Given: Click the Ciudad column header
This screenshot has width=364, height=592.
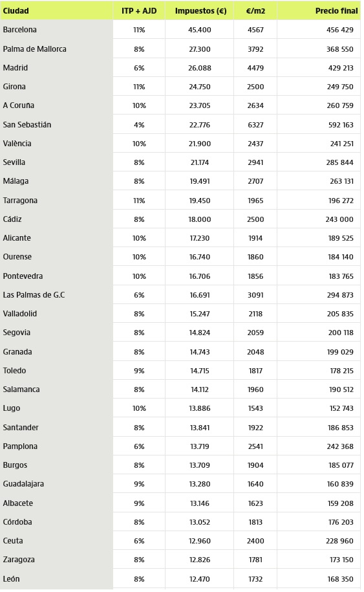Looking at the screenshot, I should pos(16,11).
